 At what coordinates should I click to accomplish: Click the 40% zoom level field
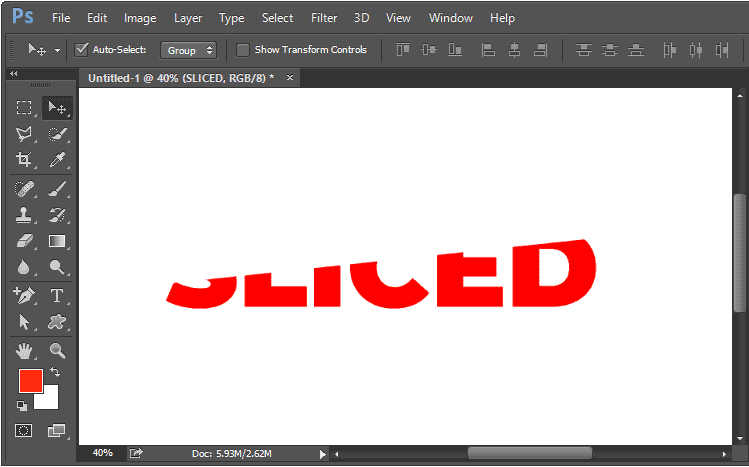[102, 453]
